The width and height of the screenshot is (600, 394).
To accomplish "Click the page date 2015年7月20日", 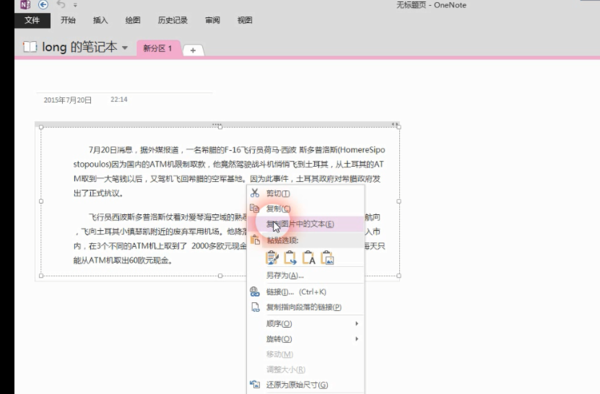I will (67, 100).
